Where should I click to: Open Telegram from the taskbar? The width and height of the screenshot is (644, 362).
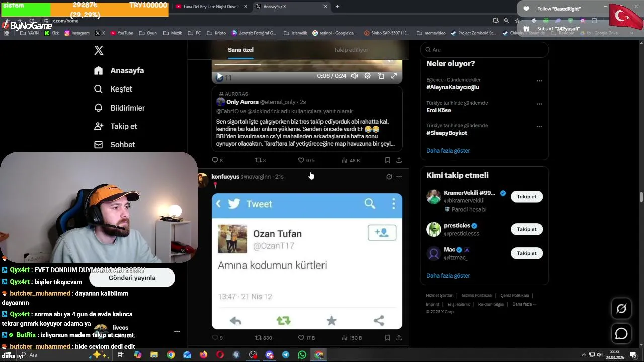tap(286, 355)
